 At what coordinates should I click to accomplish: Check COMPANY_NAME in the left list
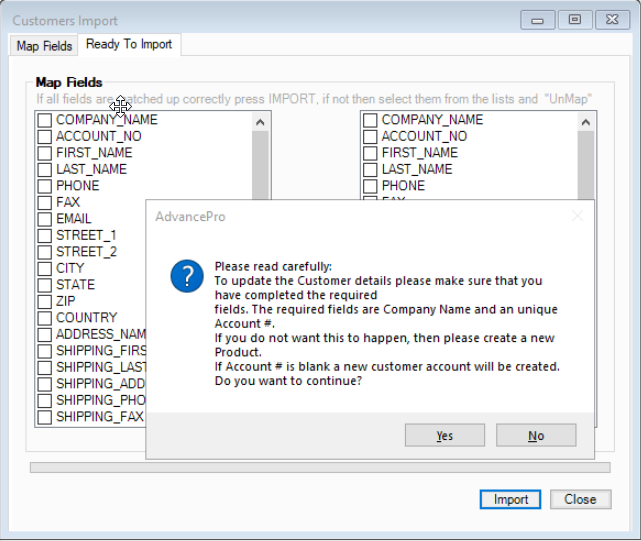tap(45, 120)
